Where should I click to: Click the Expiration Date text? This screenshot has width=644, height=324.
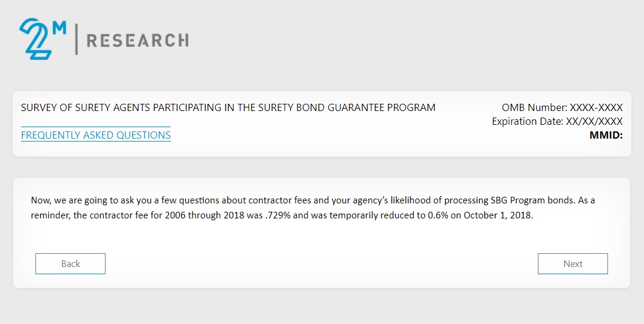[557, 121]
